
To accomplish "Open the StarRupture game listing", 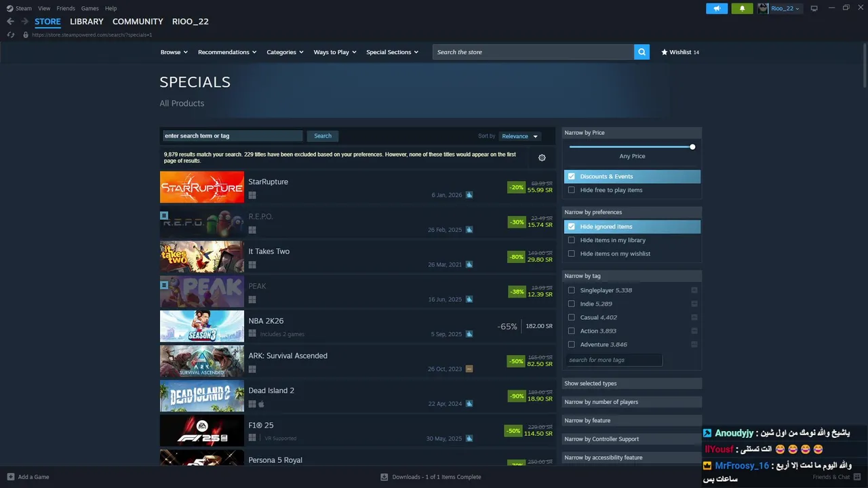I will tap(358, 187).
